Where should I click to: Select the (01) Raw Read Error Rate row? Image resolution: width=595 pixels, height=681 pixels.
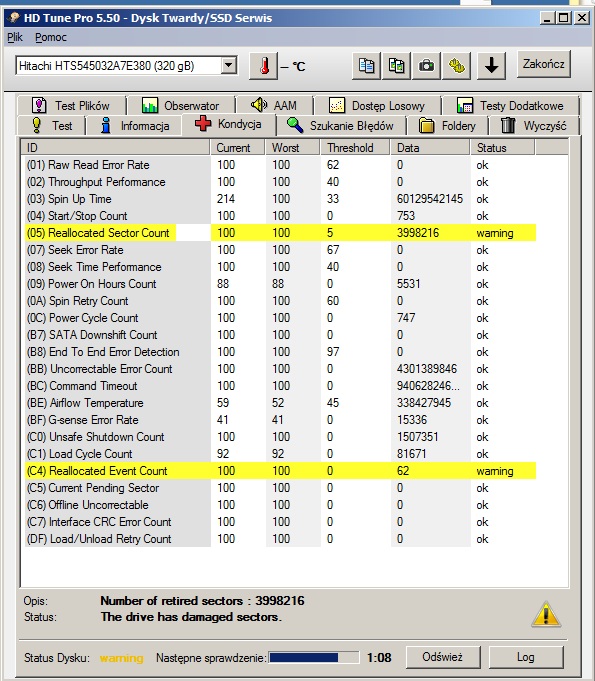(x=281, y=165)
